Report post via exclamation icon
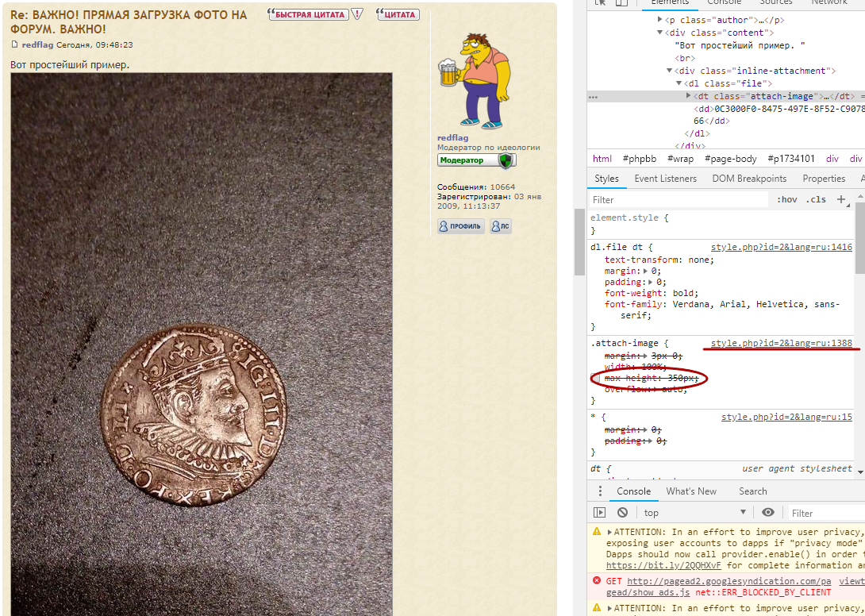 click(x=357, y=14)
